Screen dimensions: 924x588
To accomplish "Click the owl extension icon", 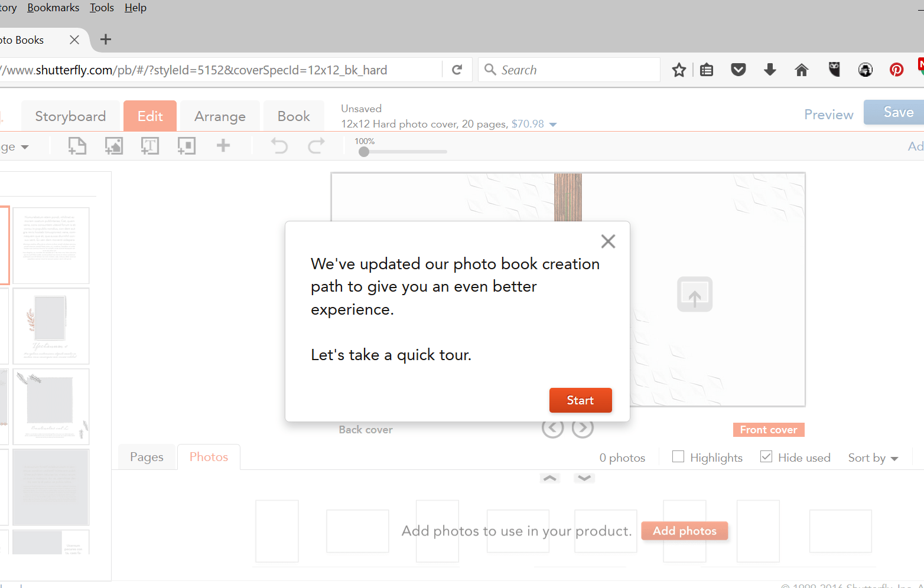I will point(834,70).
